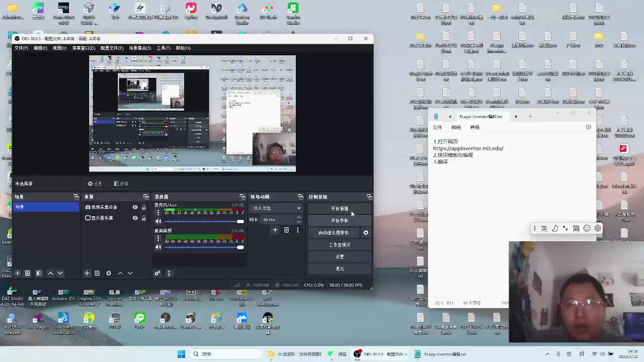The image size is (644, 362).
Task: Toggle visibility of 显示器采集 source
Action: (x=135, y=218)
